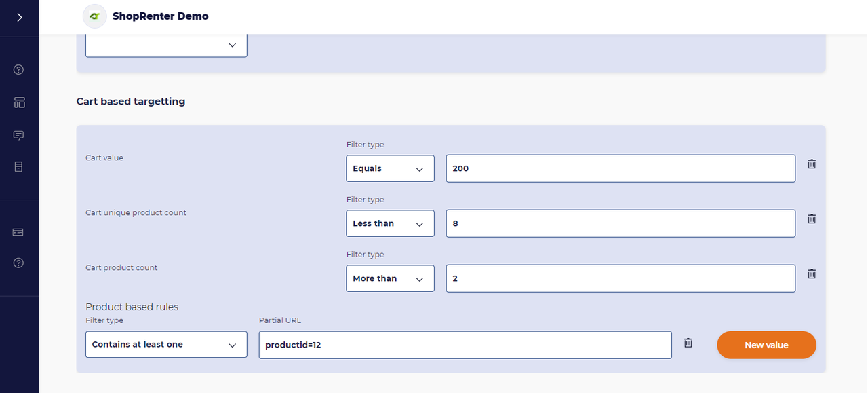The height and width of the screenshot is (393, 868).
Task: Open the Less than filter type dropdown
Action: [390, 223]
